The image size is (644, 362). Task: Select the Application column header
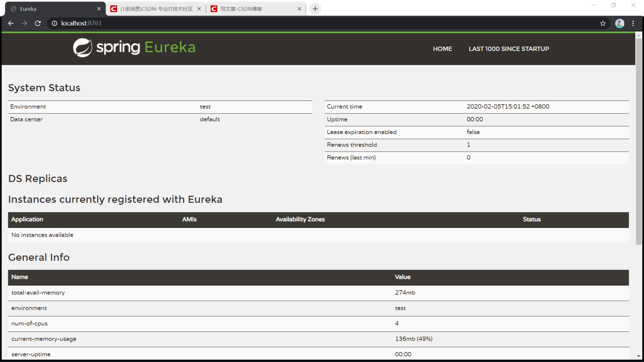pos(27,219)
